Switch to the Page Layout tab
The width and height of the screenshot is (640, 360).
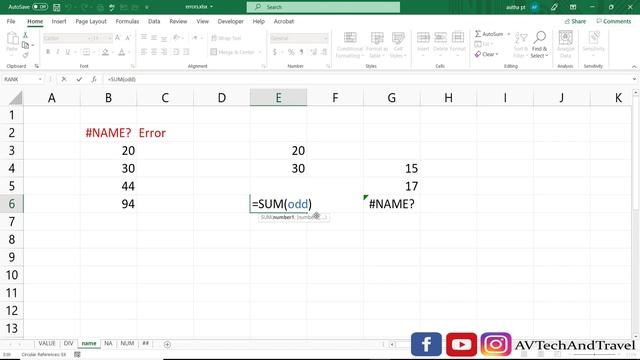click(91, 21)
